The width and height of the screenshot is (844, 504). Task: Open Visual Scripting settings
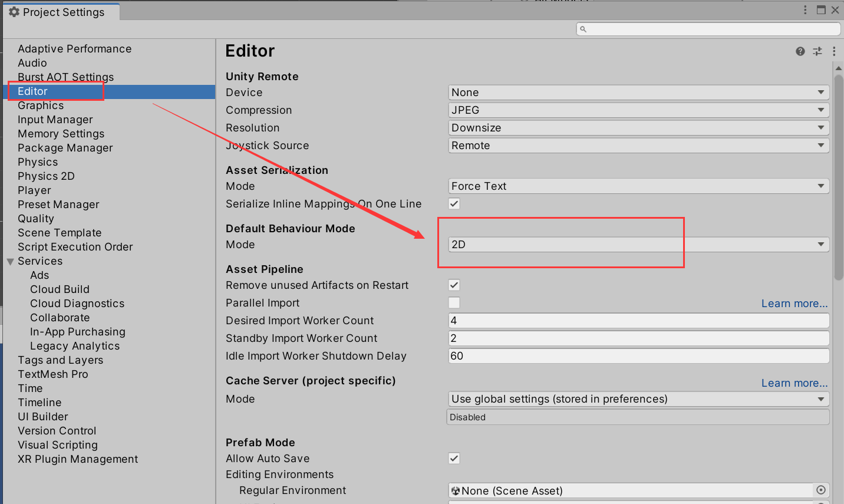tap(58, 445)
